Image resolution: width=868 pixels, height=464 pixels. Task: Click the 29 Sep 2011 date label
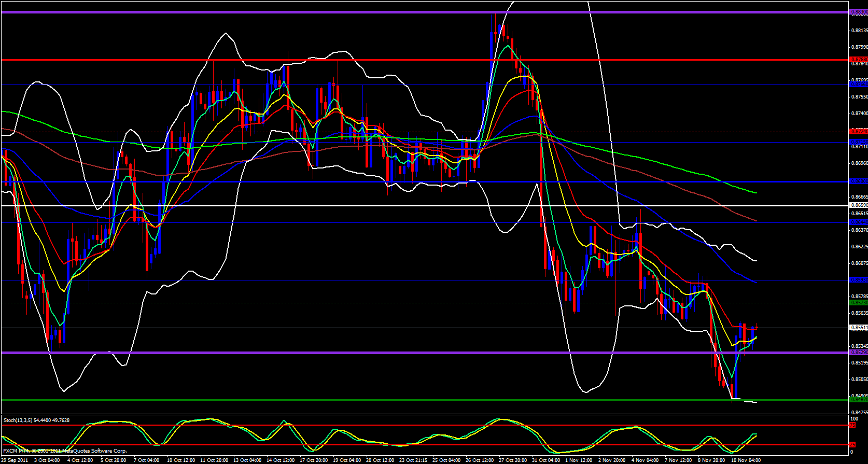[x=15, y=460]
